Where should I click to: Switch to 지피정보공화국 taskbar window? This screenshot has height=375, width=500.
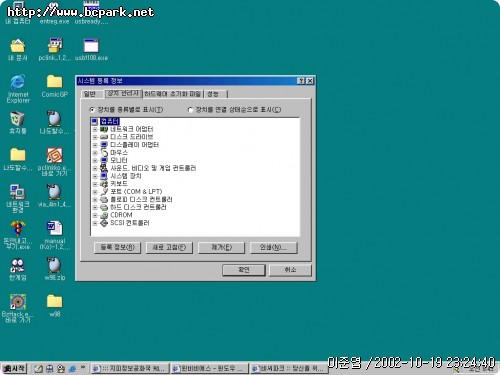click(x=130, y=369)
